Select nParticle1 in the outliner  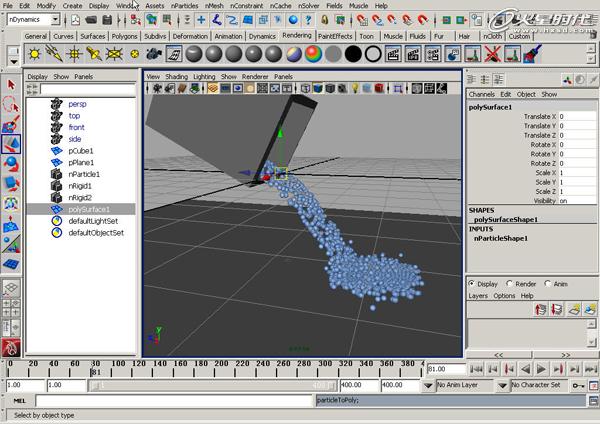(x=84, y=174)
